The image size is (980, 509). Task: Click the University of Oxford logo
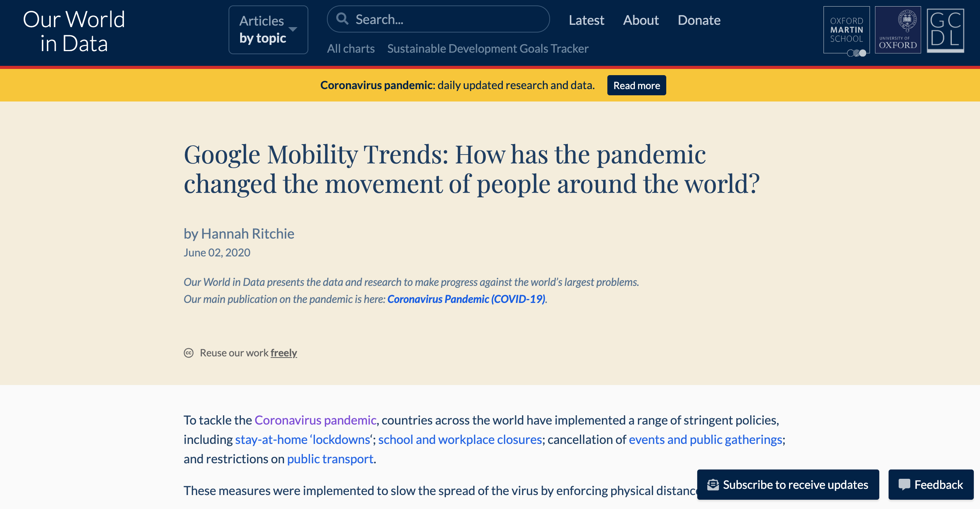click(898, 30)
